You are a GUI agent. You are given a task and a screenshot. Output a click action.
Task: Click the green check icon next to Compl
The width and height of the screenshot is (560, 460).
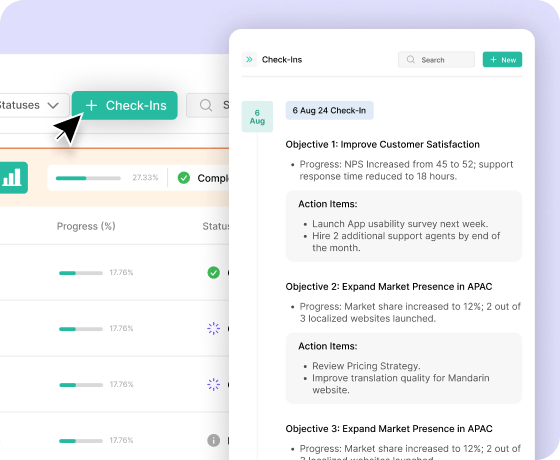pos(184,178)
